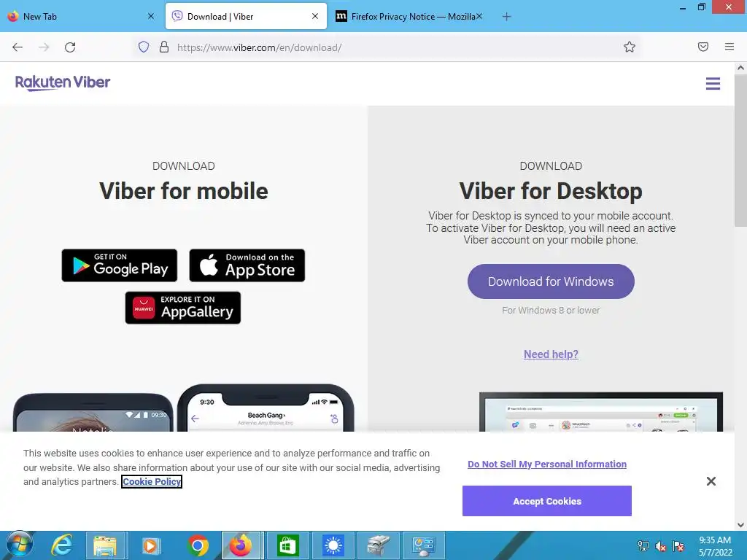Accept Cookies on the banner
747x560 pixels.
(547, 501)
